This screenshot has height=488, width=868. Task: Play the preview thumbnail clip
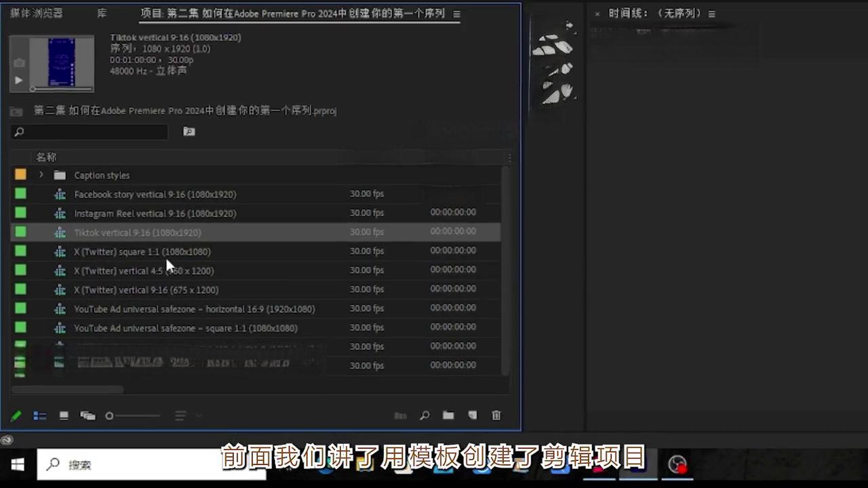18,80
